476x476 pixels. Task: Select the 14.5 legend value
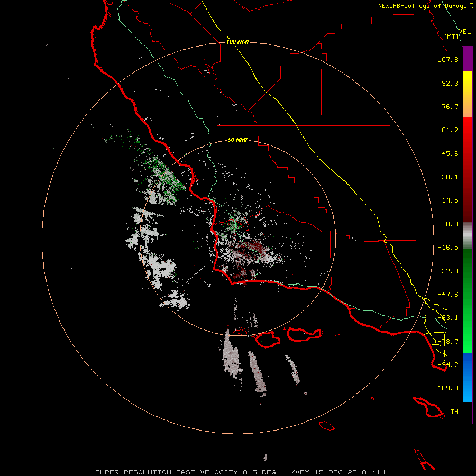pos(450,200)
